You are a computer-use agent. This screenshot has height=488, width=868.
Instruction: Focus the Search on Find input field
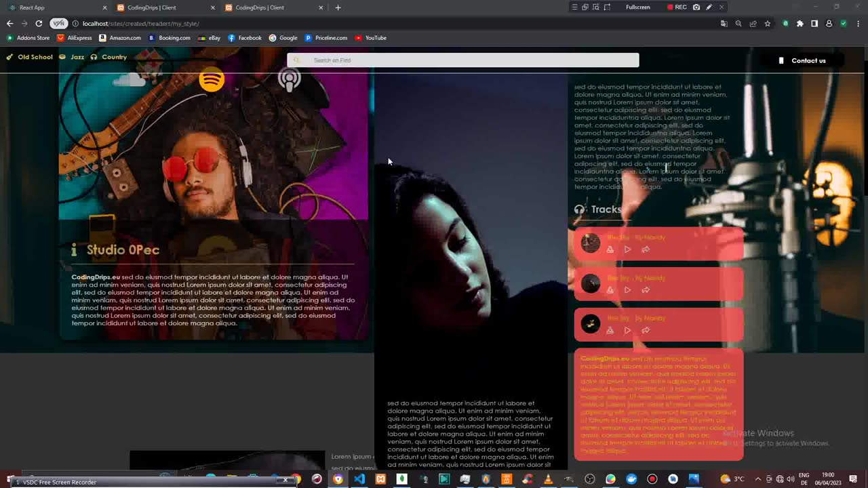pos(463,60)
